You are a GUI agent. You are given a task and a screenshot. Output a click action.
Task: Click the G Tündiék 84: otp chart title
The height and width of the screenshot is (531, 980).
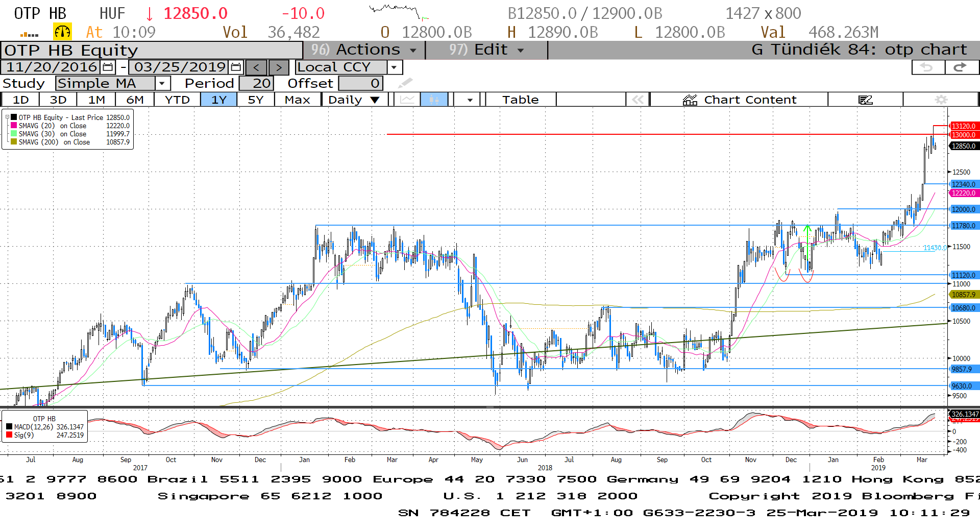coord(859,50)
